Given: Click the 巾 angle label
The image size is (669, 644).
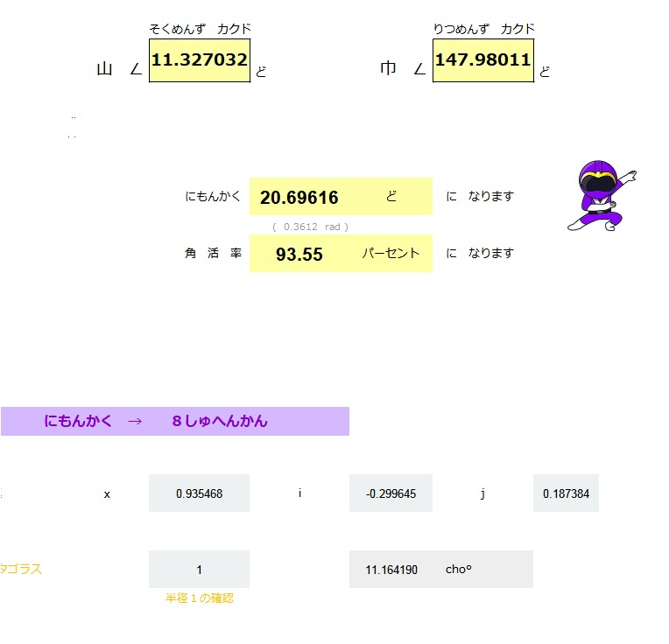Looking at the screenshot, I should click(389, 70).
